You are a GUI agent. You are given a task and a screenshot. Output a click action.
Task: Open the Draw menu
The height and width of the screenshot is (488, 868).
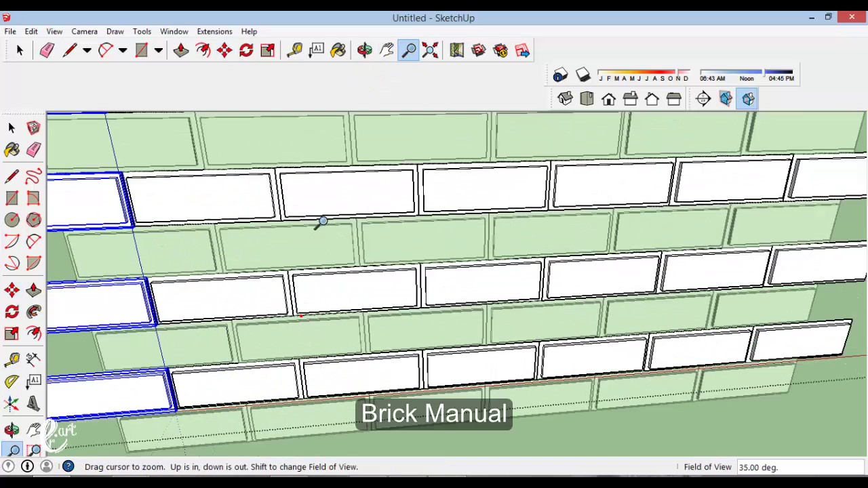pyautogui.click(x=115, y=31)
